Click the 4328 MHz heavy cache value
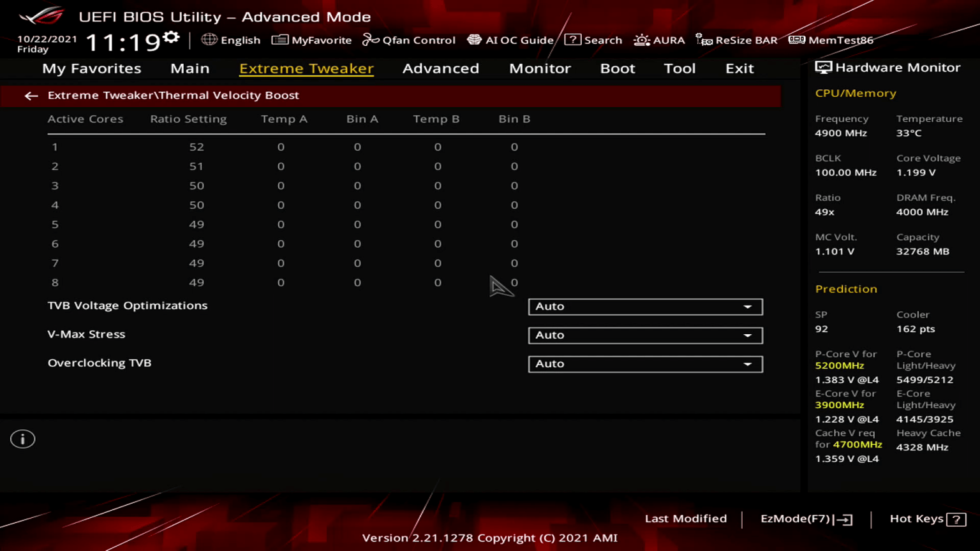This screenshot has width=980, height=551. tap(923, 448)
